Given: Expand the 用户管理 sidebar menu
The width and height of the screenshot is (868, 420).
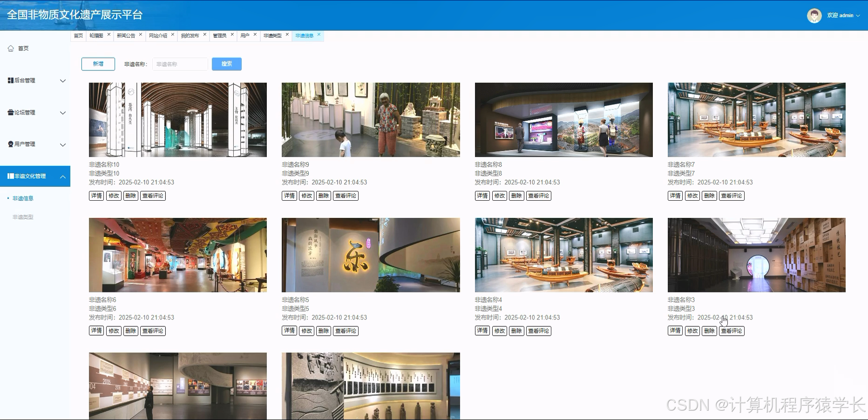Looking at the screenshot, I should [x=35, y=144].
